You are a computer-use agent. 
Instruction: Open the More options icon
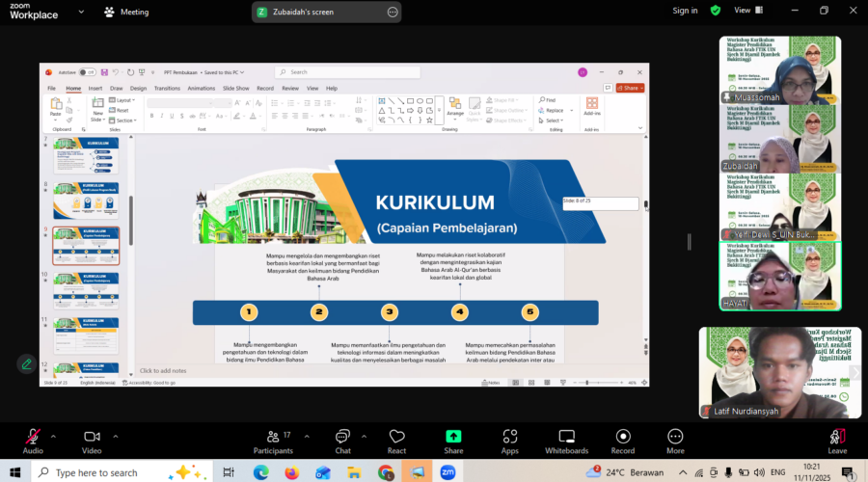click(675, 440)
